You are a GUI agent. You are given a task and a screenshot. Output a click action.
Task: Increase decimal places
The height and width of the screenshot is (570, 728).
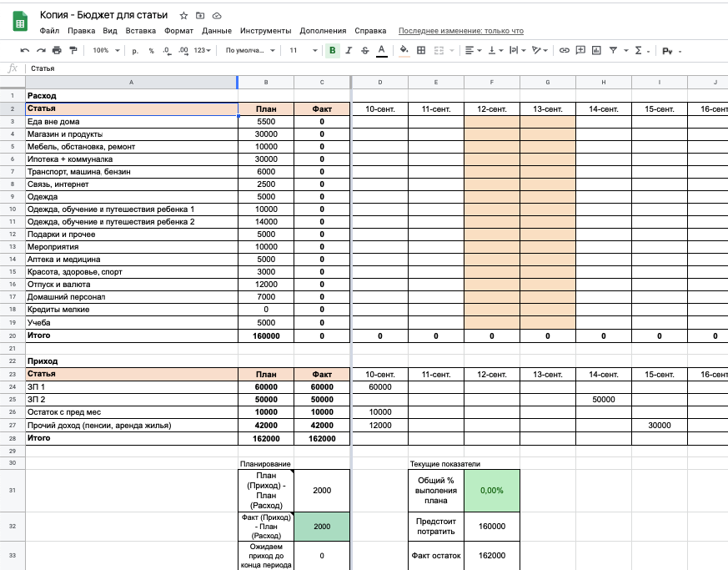(183, 51)
